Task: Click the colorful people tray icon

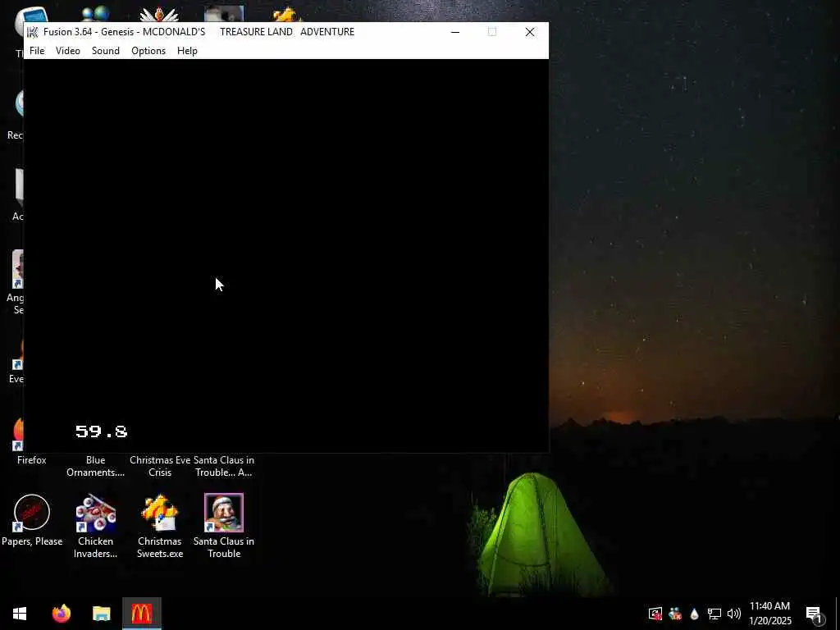Action: coord(675,614)
